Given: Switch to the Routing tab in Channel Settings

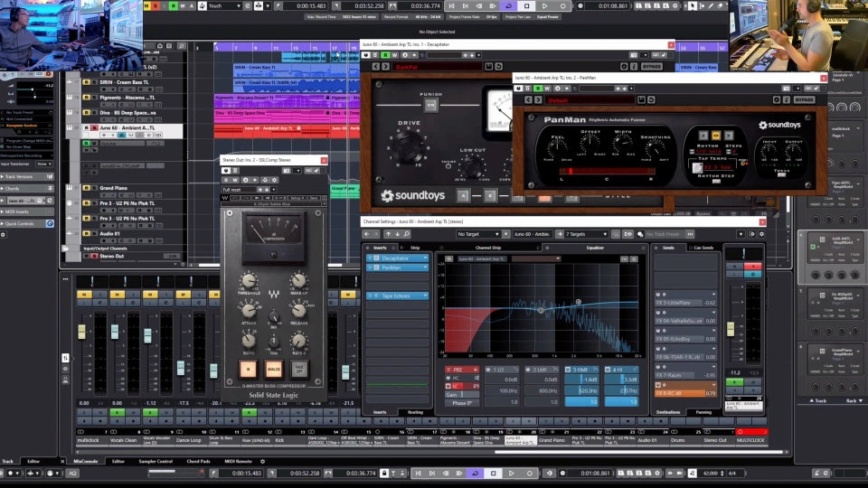Looking at the screenshot, I should click(415, 412).
